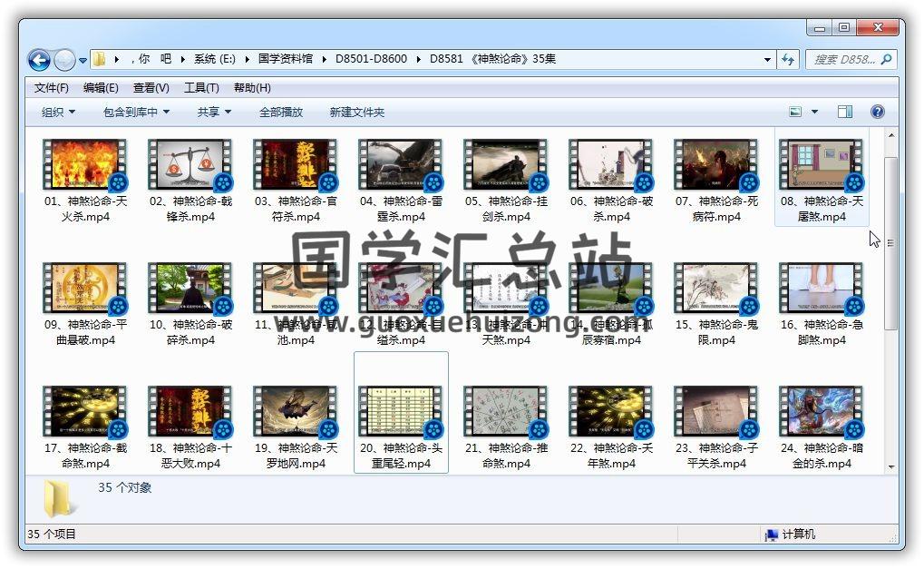
Task: Click the Back navigation arrow button
Action: tap(39, 60)
